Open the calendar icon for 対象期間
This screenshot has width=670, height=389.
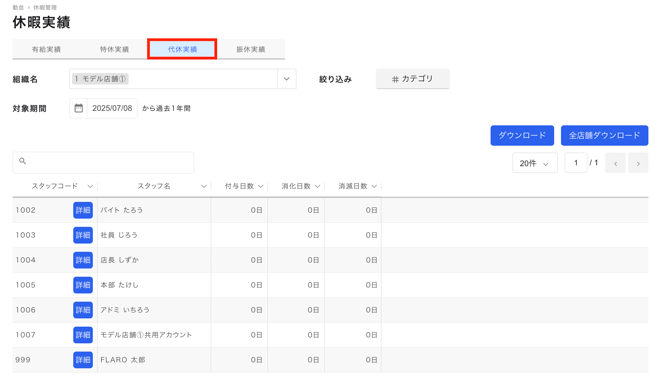click(79, 108)
